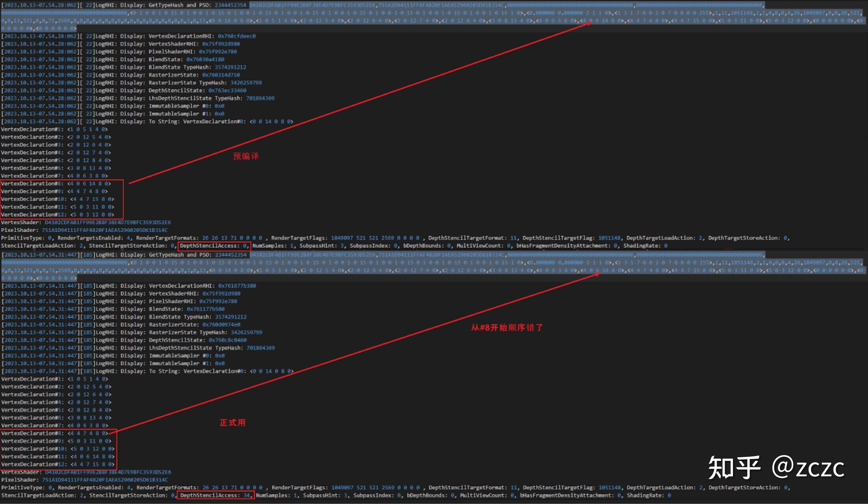Screen dimensions: 868x504
Task: Click VertexDeclaration#12 line showing <4 4 7 15 8 0>
Action: point(57,464)
